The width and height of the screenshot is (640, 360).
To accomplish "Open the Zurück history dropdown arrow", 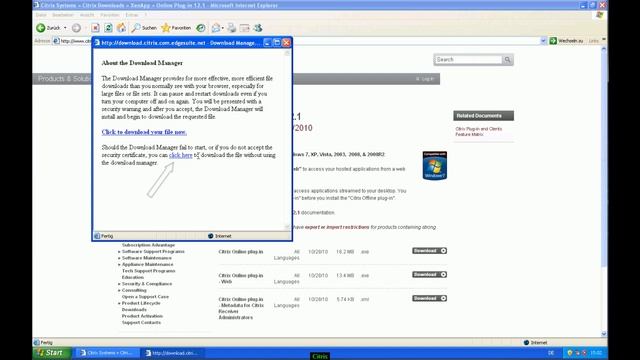I will (x=65, y=28).
